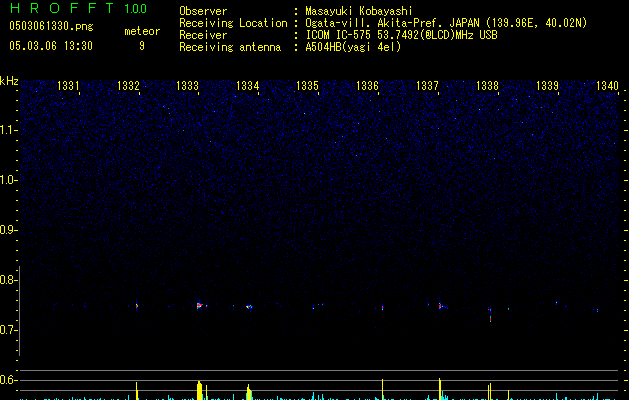Click the meteor echo near 1334
This screenshot has height=400, width=629.
(x=249, y=307)
